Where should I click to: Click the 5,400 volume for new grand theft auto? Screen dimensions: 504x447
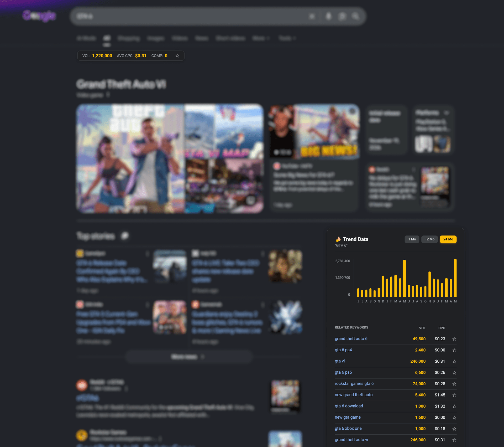pyautogui.click(x=420, y=395)
